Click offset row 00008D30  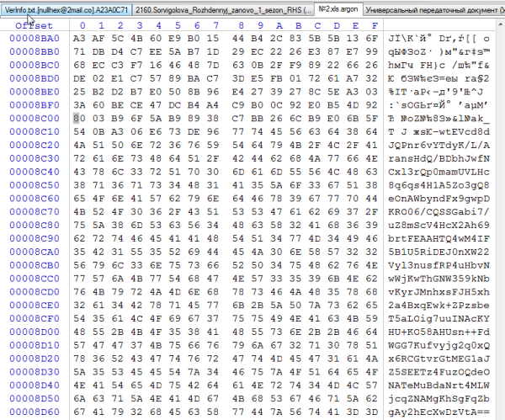(35, 372)
